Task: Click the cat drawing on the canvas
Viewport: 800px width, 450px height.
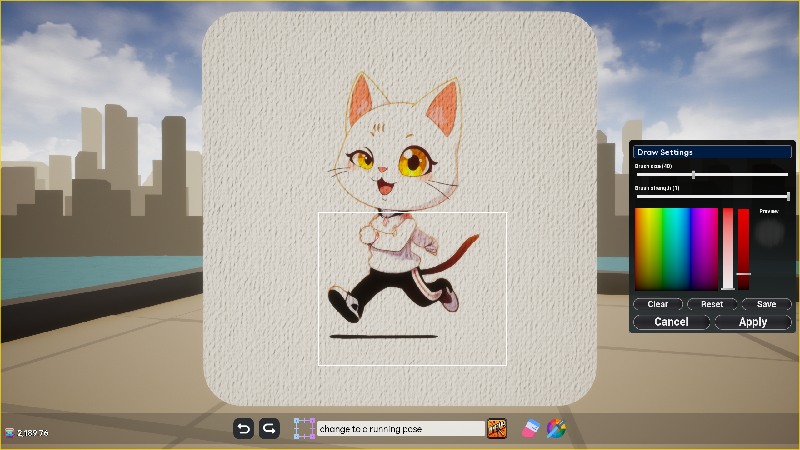Action: tap(403, 204)
